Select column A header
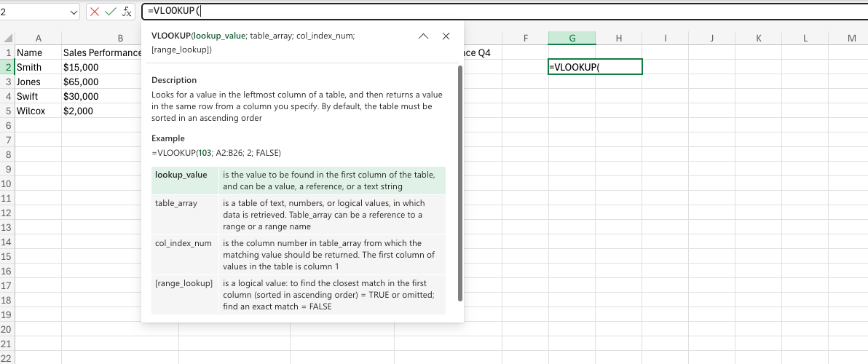The width and height of the screenshot is (868, 364). tap(38, 38)
